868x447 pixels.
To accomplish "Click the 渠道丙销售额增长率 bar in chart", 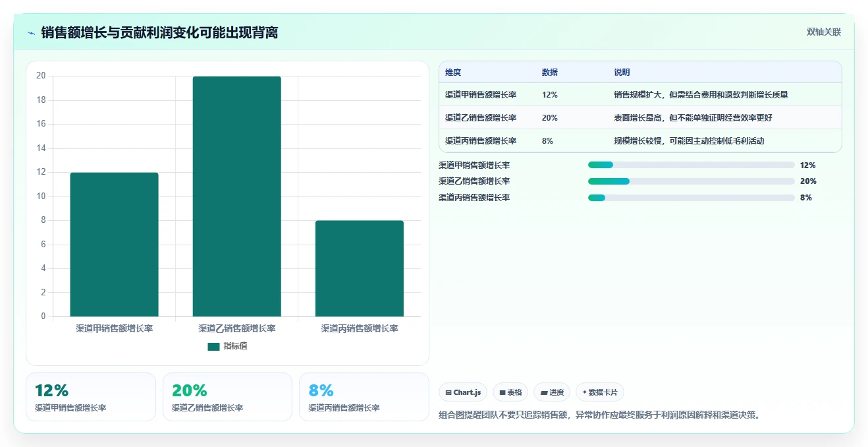I will [360, 268].
